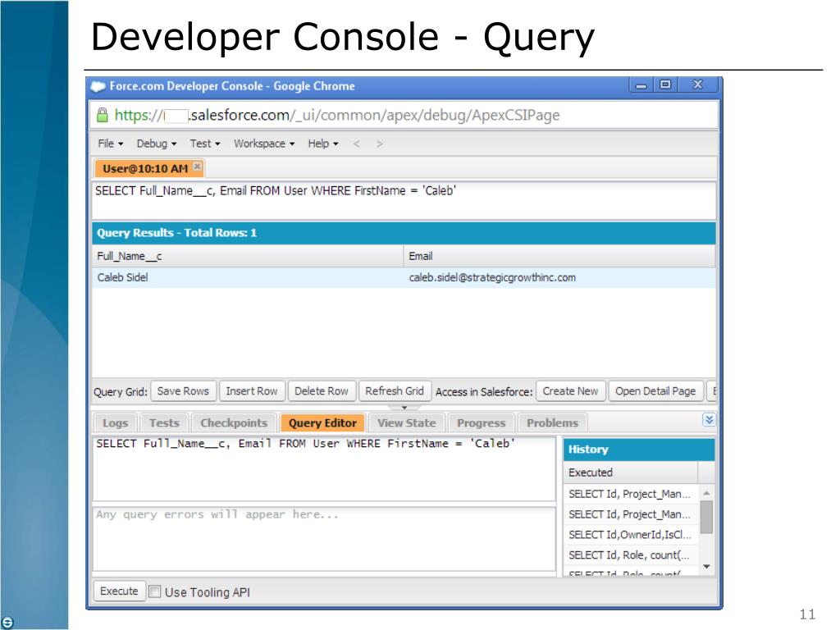Collapse the bottom panel with double-chevron icon
The width and height of the screenshot is (840, 630).
click(709, 420)
